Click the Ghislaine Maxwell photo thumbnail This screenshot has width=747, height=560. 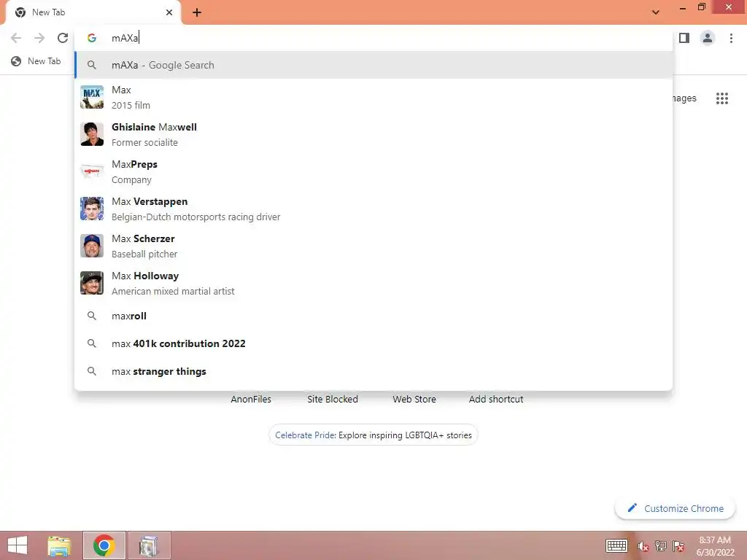click(92, 134)
